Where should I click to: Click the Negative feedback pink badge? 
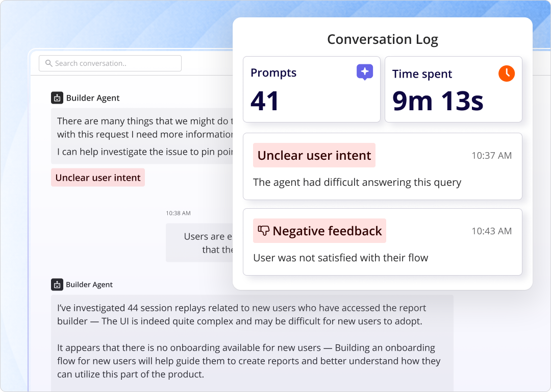click(320, 231)
